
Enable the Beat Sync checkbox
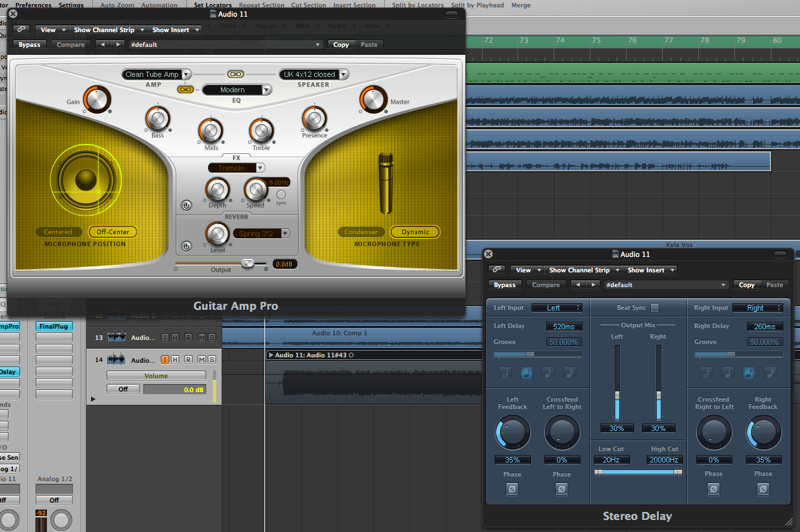coord(655,308)
